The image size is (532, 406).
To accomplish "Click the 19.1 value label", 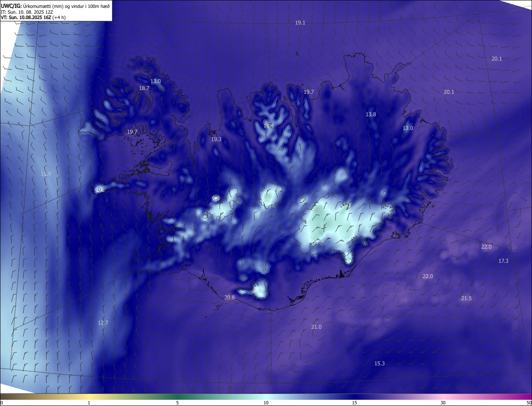I will (x=300, y=23).
